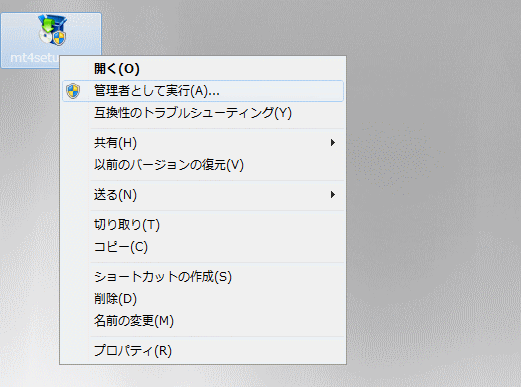This screenshot has width=521, height=387.
Task: Expand the arrow next to 送る(N)
Action: pos(333,195)
